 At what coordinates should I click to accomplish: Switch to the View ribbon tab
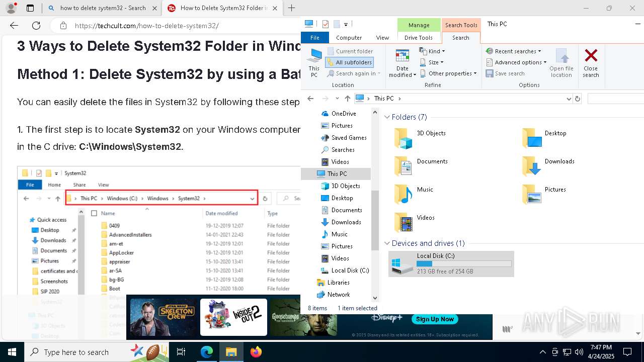point(382,38)
